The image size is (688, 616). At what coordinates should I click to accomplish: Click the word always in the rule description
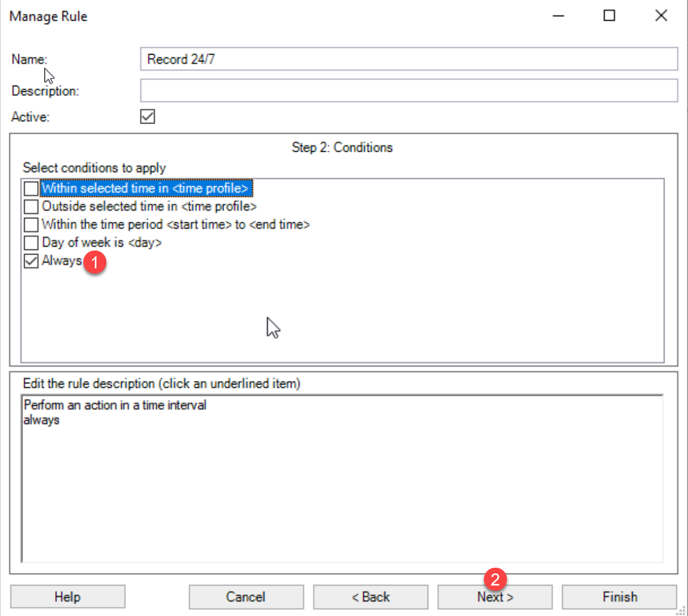click(41, 420)
